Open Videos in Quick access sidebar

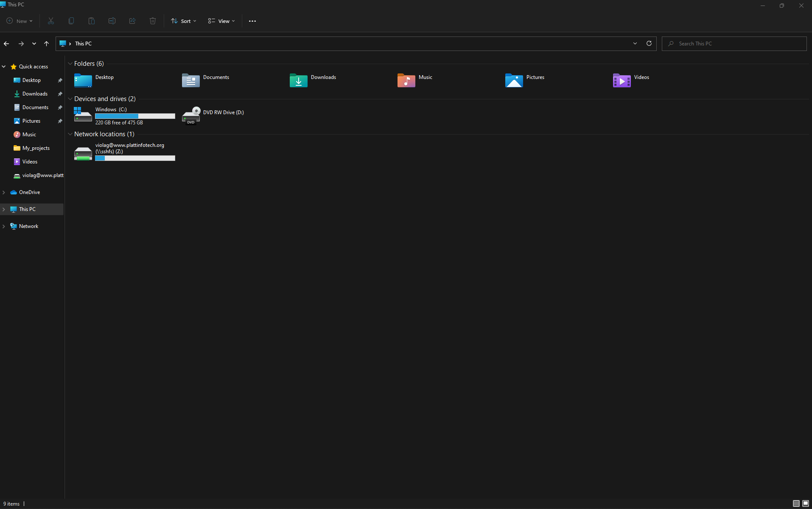(x=30, y=162)
